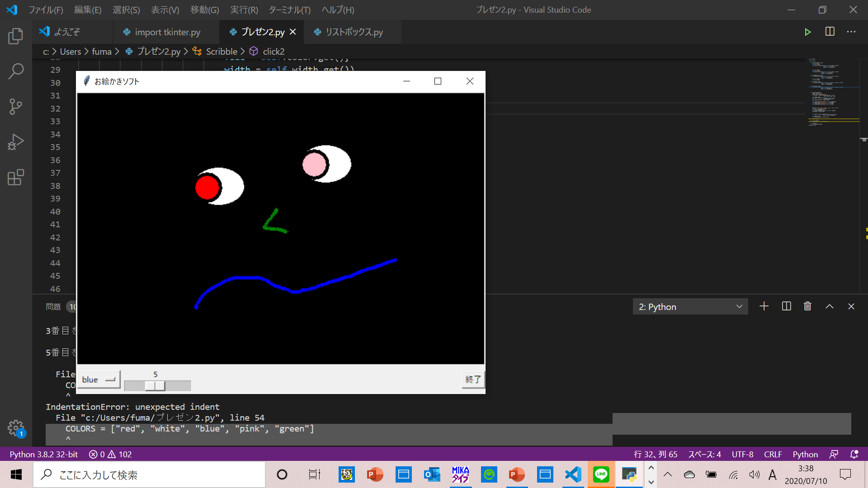Close the プレゼン2.py tab
868x488 pixels.
click(x=293, y=32)
